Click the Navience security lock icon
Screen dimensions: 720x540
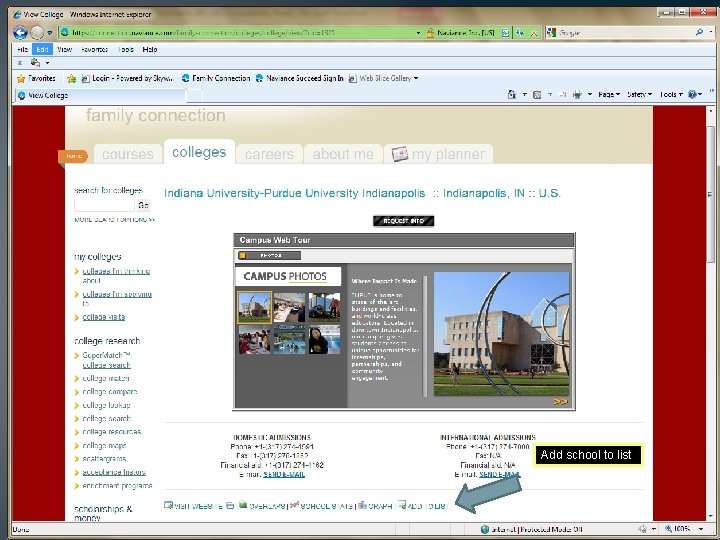point(430,33)
